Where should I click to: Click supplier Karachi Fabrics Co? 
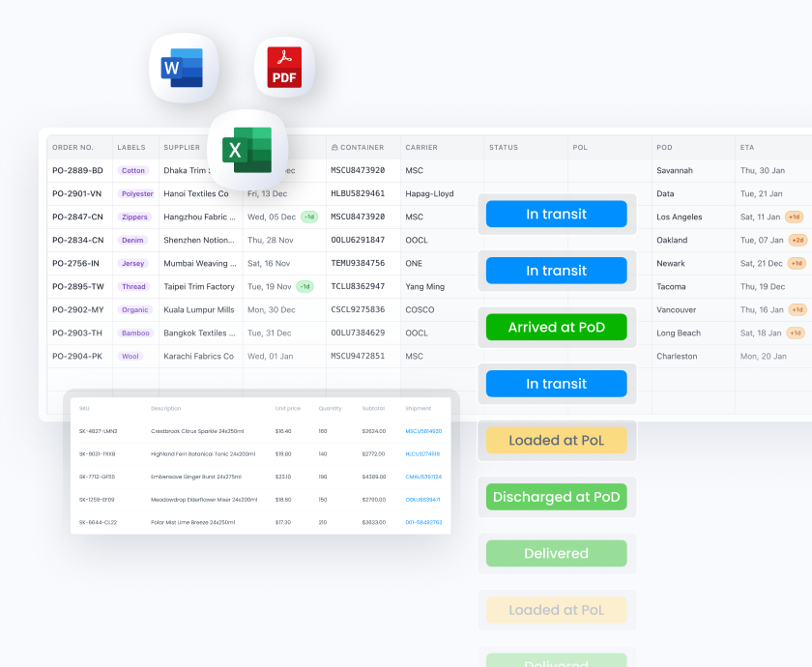199,357
